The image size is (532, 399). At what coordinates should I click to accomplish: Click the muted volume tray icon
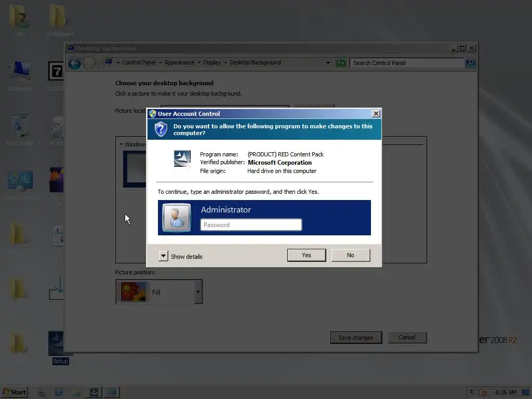point(483,393)
